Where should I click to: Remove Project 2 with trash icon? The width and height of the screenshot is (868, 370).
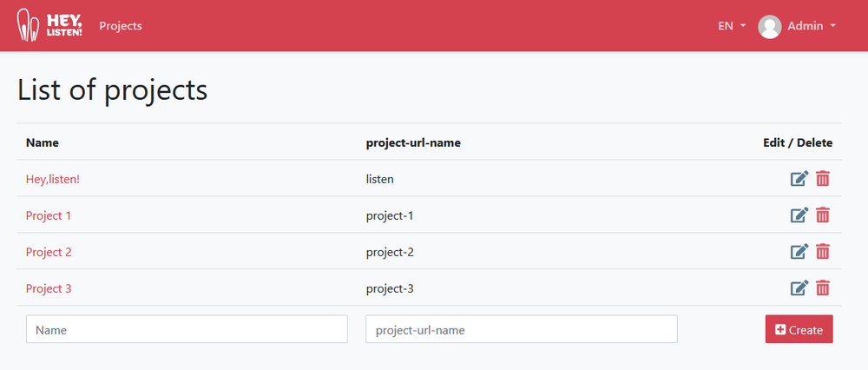tap(823, 252)
